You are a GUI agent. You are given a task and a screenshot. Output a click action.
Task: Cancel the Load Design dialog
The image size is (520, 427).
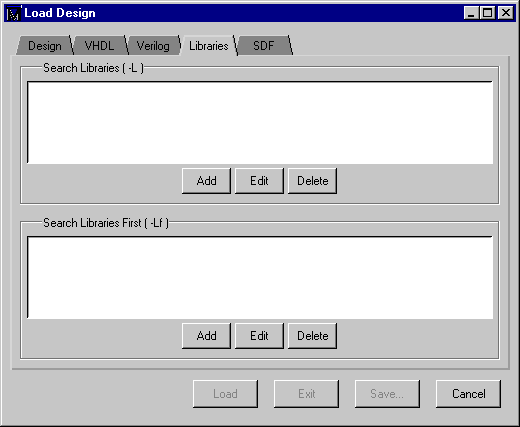coord(468,394)
